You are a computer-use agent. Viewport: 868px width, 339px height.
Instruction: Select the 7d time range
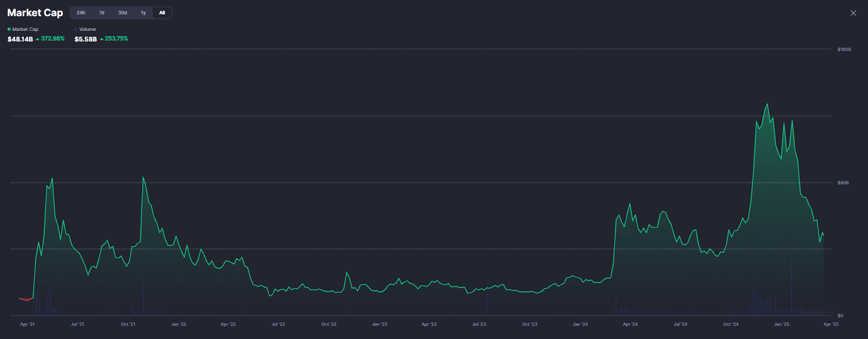[101, 12]
